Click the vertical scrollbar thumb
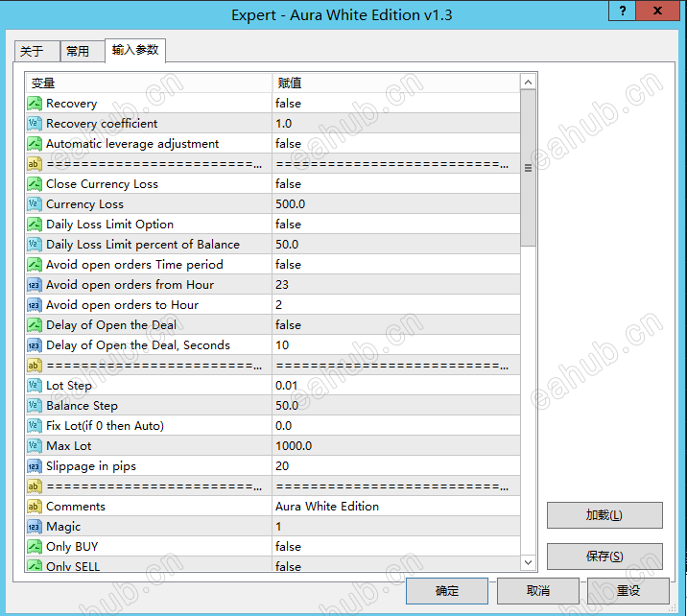 coord(528,168)
